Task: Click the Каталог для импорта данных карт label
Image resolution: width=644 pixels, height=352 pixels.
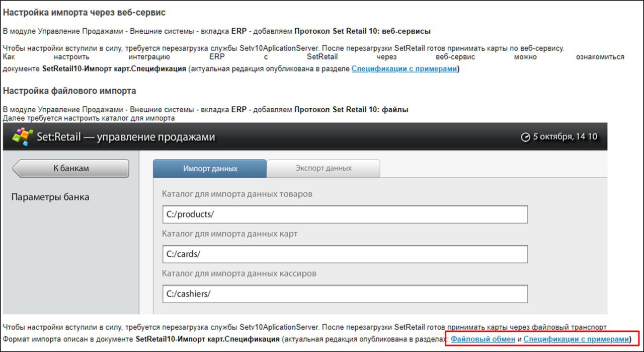Action: [230, 234]
